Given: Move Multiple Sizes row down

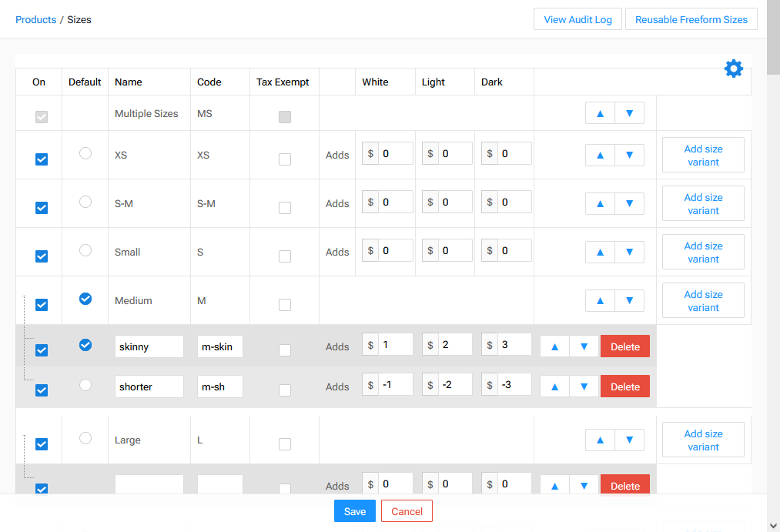Looking at the screenshot, I should pyautogui.click(x=629, y=113).
